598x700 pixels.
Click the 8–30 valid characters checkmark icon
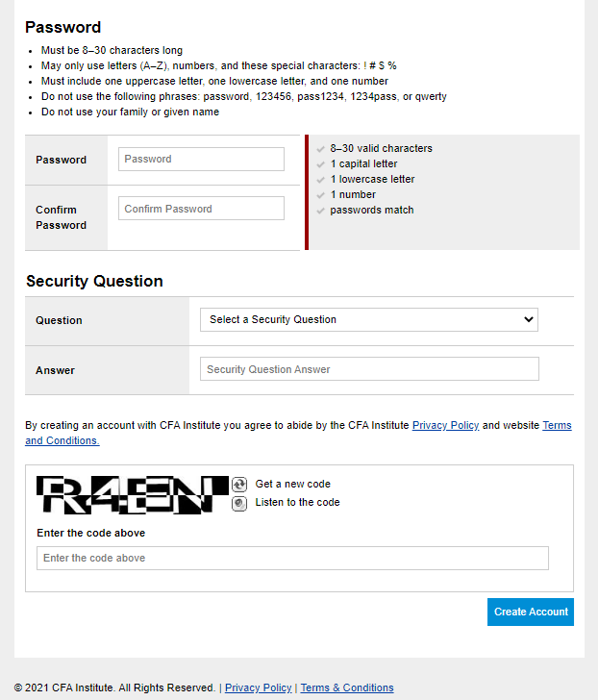tap(320, 149)
